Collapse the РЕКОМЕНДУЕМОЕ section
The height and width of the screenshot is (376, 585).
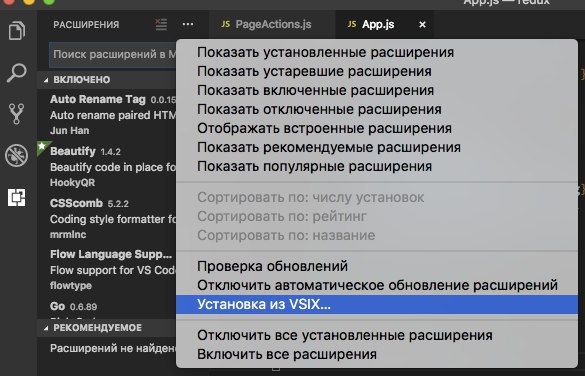tap(107, 328)
